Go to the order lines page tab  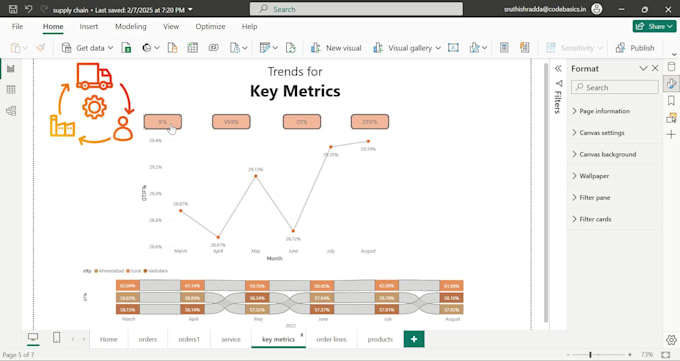point(331,339)
